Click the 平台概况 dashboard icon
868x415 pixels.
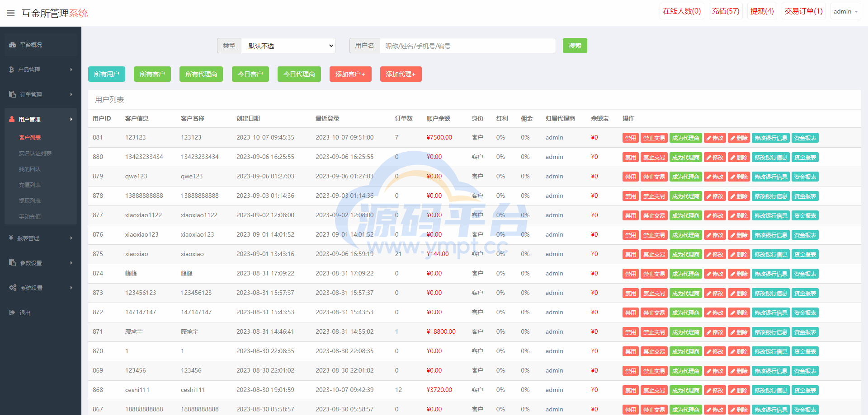13,45
